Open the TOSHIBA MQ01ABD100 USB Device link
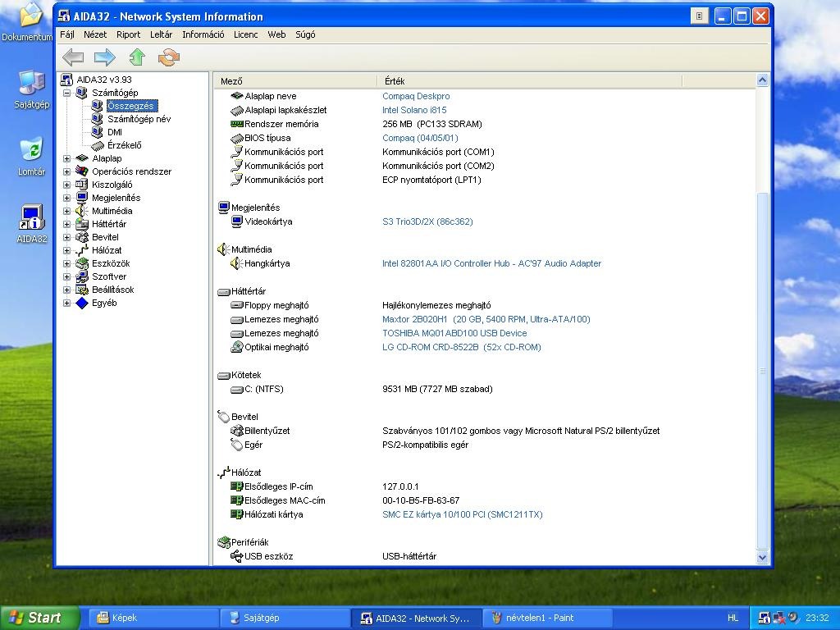The width and height of the screenshot is (840, 630). (x=454, y=333)
